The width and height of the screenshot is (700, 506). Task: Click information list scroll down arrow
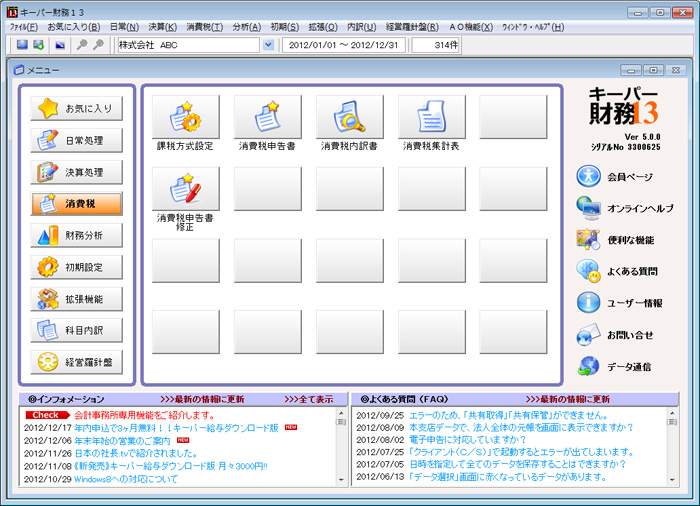click(x=341, y=480)
